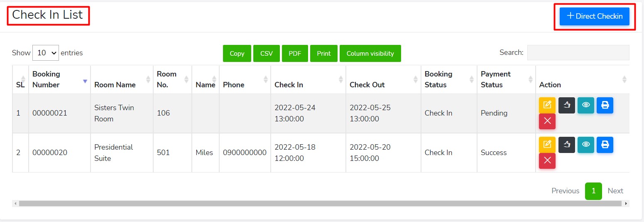Open the show entries dropdown
The height and width of the screenshot is (222, 644).
point(46,53)
